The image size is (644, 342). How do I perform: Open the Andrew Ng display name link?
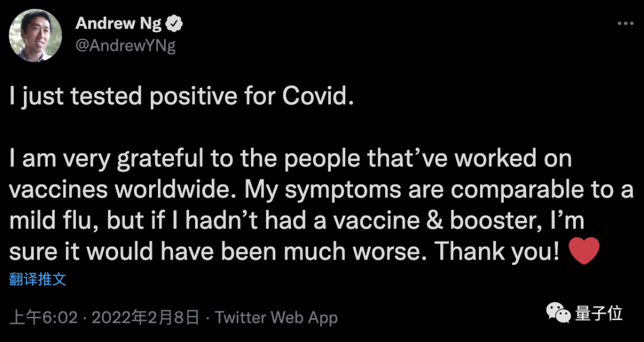pyautogui.click(x=119, y=24)
